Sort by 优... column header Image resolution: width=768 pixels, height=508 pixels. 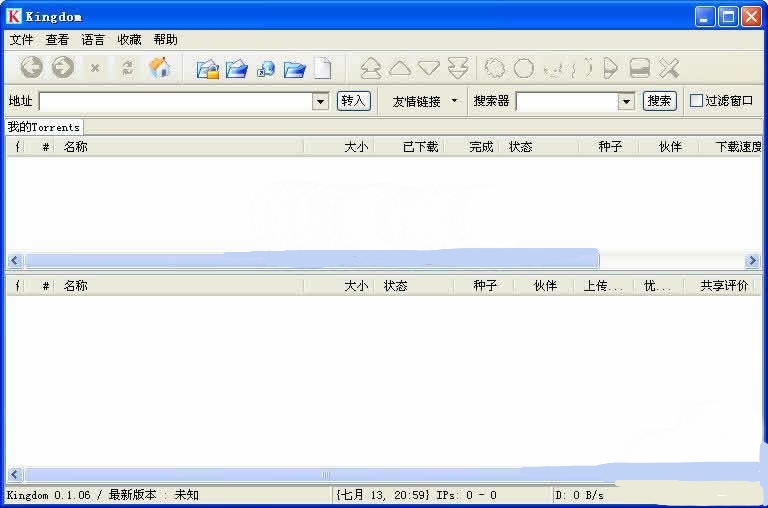(x=658, y=286)
